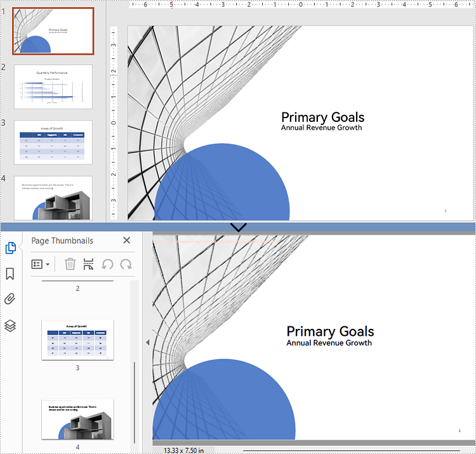Image resolution: width=476 pixels, height=454 pixels.
Task: Select slide 2 Quarterly Performance thumbnail
Action: [x=53, y=86]
